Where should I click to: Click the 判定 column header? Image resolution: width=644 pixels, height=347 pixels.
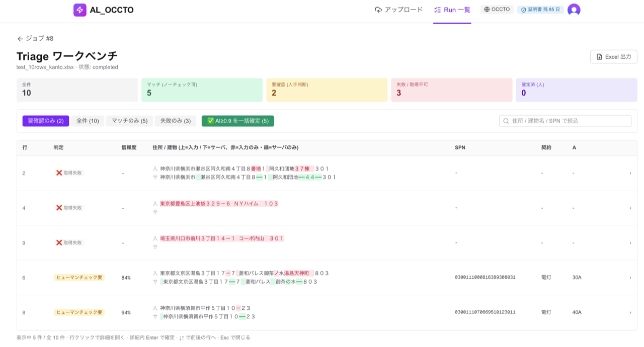pyautogui.click(x=59, y=147)
